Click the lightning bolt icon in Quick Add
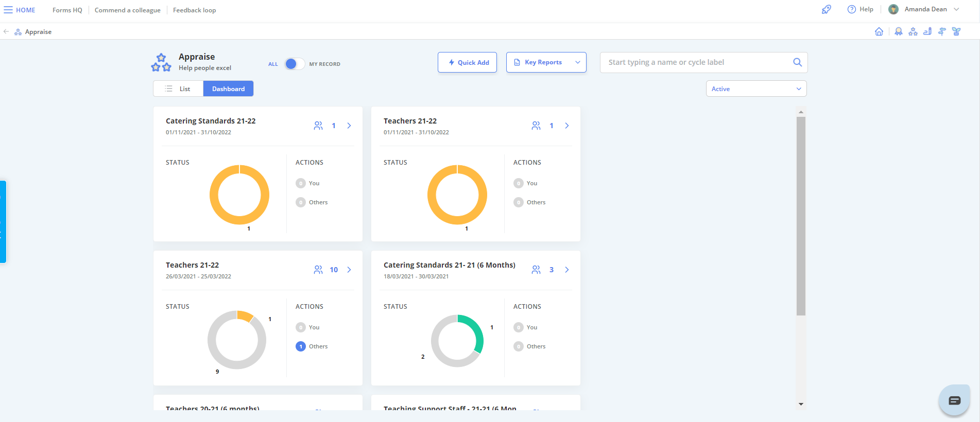The width and height of the screenshot is (980, 422). point(452,62)
